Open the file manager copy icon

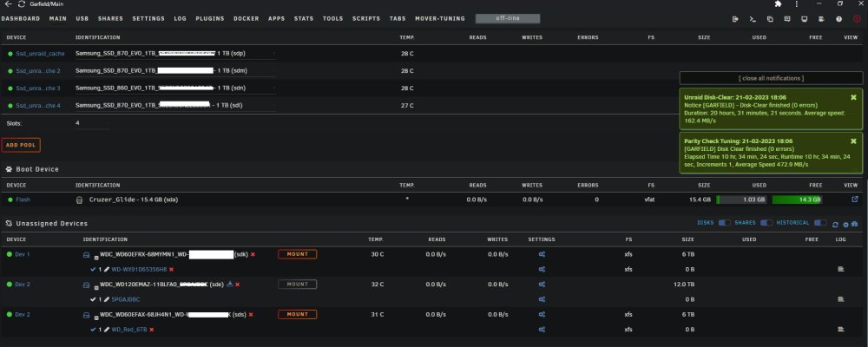pyautogui.click(x=769, y=19)
